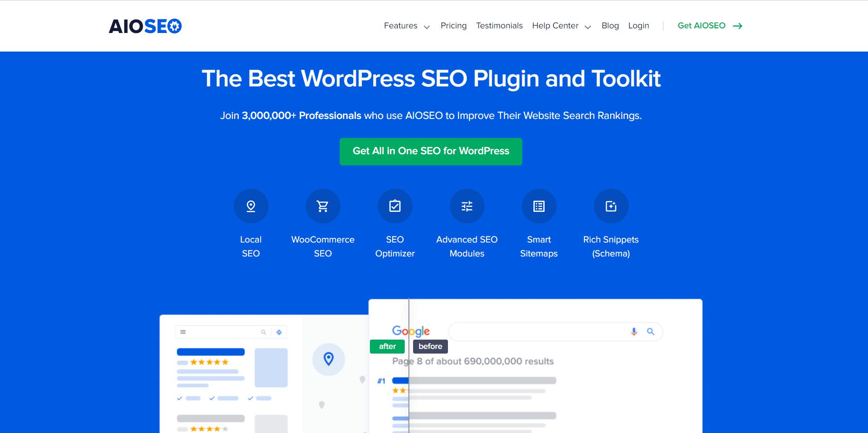Viewport: 868px width, 433px height.
Task: Click the SEO Optimizer label
Action: tap(395, 246)
